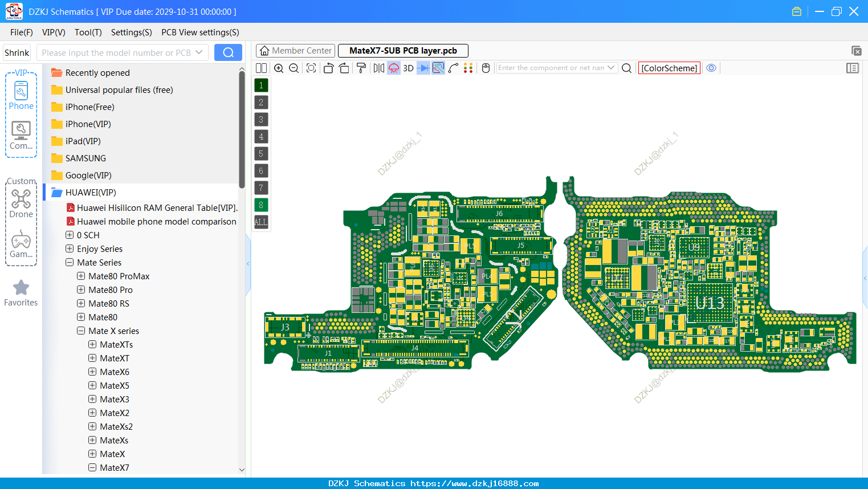Select the Drone category icon
The width and height of the screenshot is (868, 489).
pos(21,204)
